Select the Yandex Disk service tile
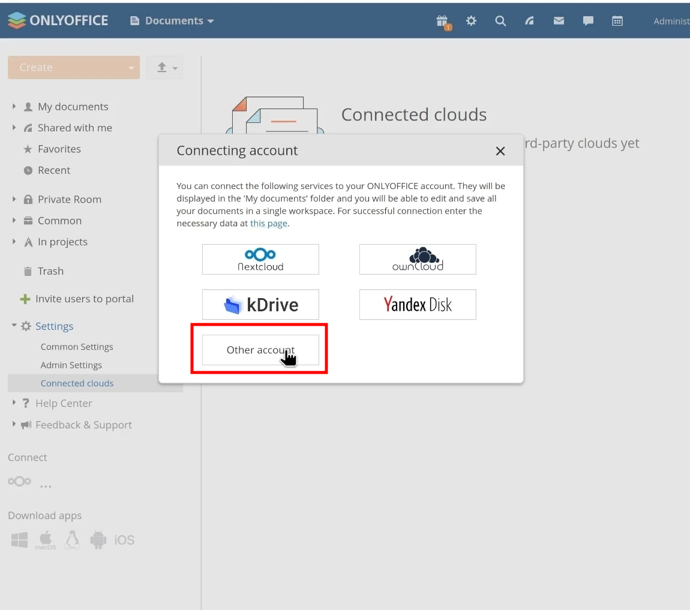 (418, 305)
